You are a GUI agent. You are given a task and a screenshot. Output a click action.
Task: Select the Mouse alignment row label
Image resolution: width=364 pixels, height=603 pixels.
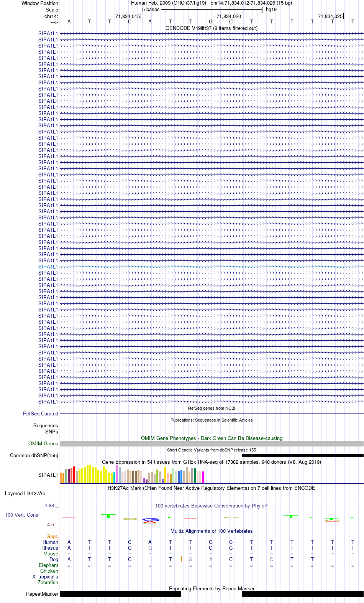click(51, 554)
